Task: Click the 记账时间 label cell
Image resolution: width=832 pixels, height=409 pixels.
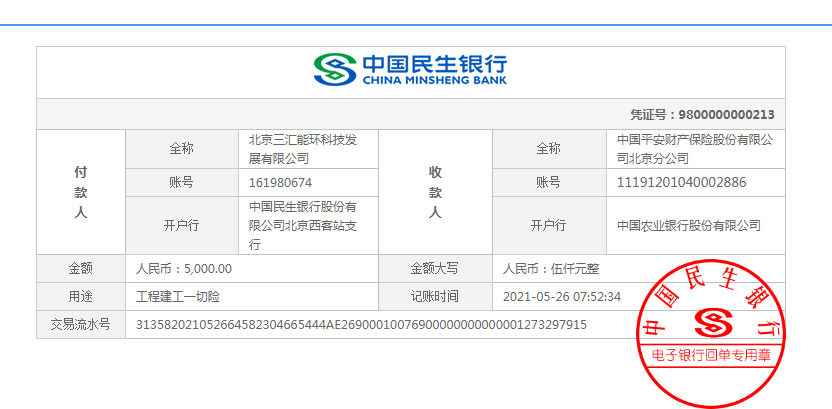Action: click(435, 297)
